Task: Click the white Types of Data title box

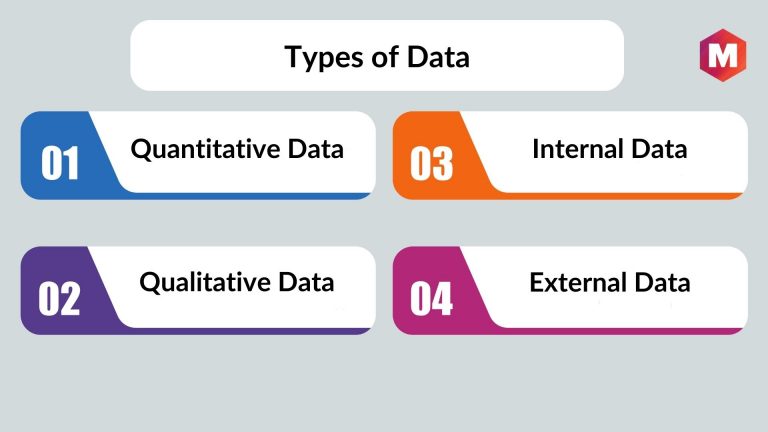Action: click(x=377, y=55)
